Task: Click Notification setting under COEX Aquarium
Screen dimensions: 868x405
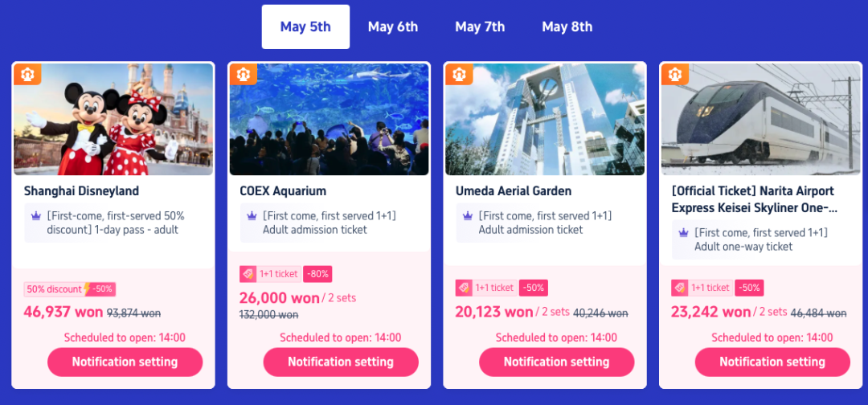Action: (x=341, y=362)
